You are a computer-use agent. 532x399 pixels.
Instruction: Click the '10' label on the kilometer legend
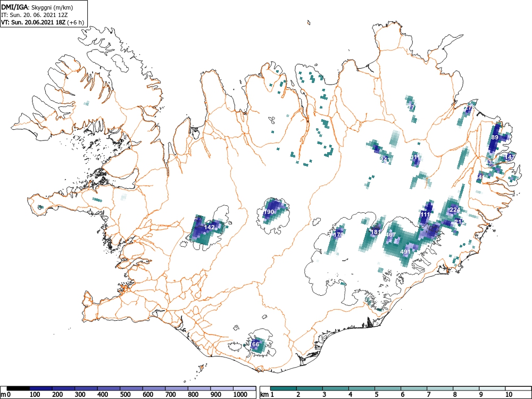pyautogui.click(x=509, y=395)
